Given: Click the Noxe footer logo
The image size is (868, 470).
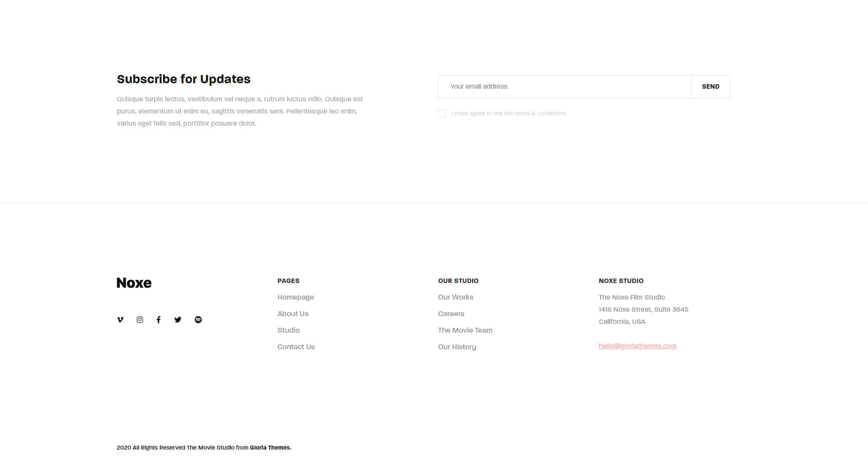Looking at the screenshot, I should pos(134,283).
